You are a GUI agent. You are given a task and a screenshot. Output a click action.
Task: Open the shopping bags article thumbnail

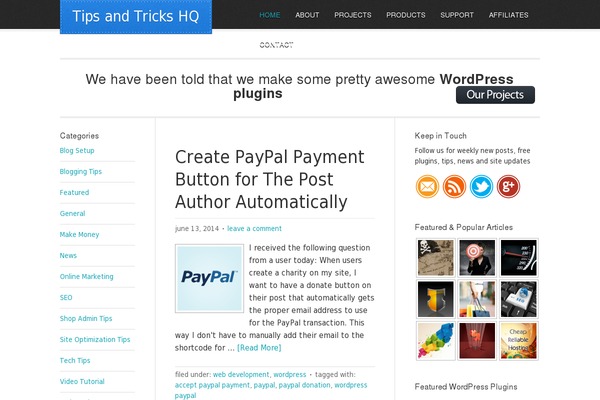tap(477, 299)
